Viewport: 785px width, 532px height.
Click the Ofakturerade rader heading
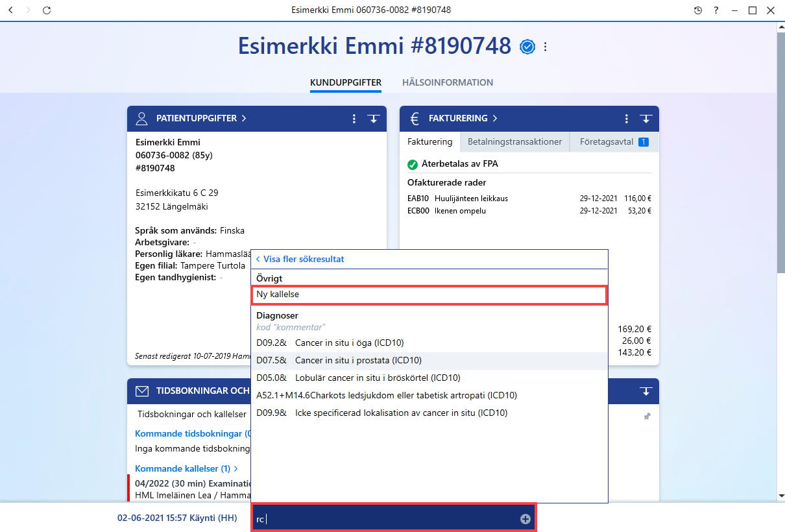tap(447, 182)
